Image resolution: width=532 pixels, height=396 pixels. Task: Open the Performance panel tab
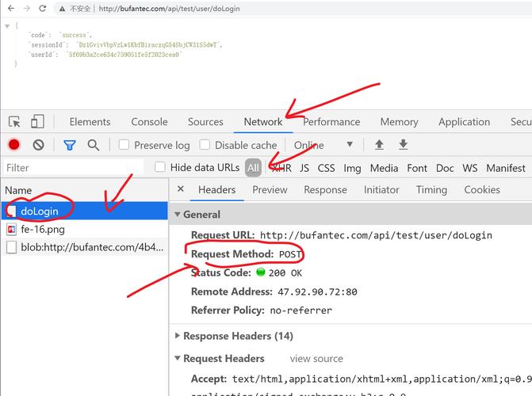coord(331,122)
